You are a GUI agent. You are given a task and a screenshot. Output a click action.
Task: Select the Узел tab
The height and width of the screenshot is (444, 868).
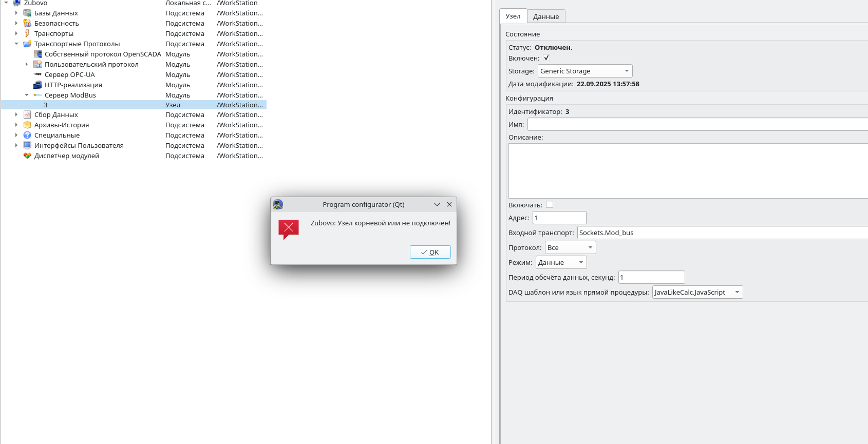click(513, 16)
